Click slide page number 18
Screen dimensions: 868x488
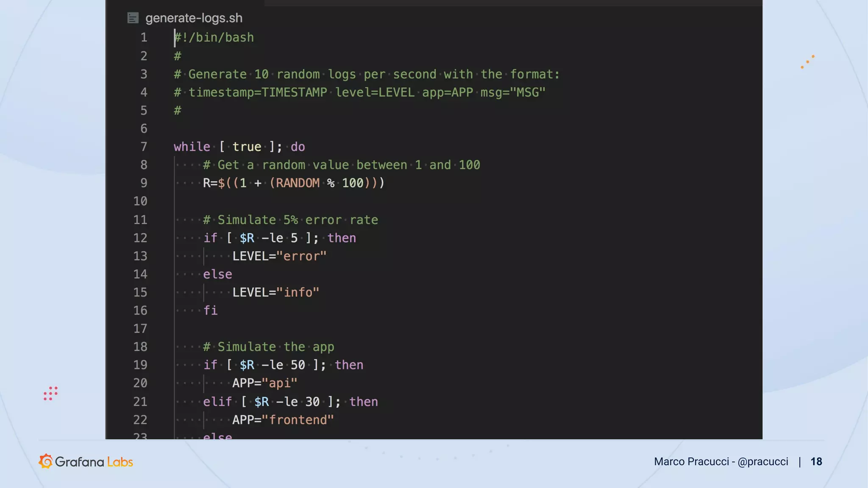(816, 461)
